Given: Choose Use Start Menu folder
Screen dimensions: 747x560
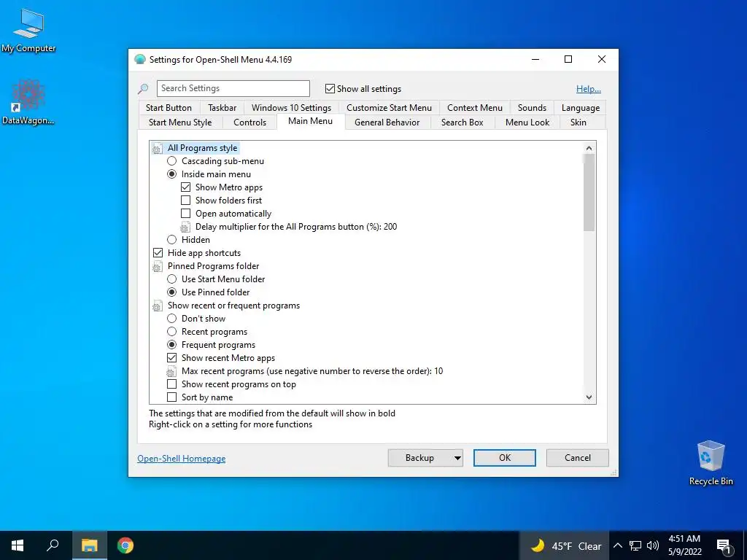Looking at the screenshot, I should coord(172,279).
